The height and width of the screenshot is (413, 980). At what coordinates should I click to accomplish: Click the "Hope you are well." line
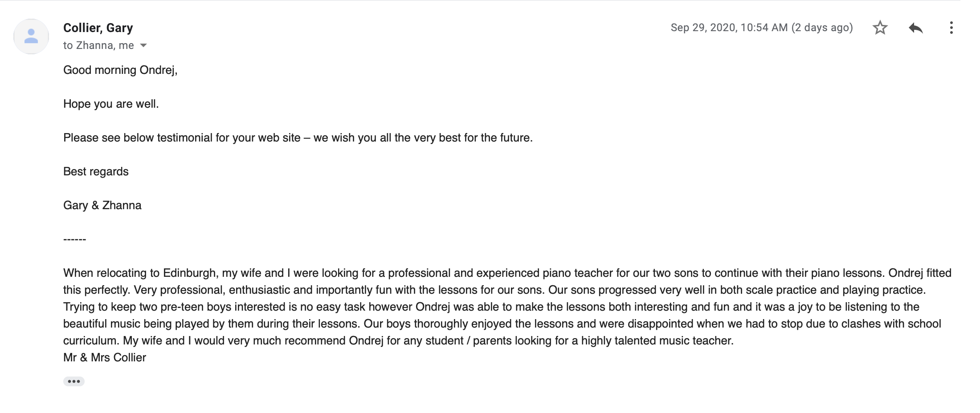pos(111,104)
